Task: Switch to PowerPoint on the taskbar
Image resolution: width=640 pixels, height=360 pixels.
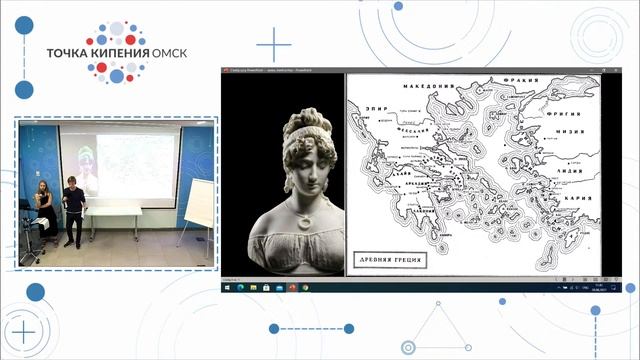Action: tap(292, 288)
